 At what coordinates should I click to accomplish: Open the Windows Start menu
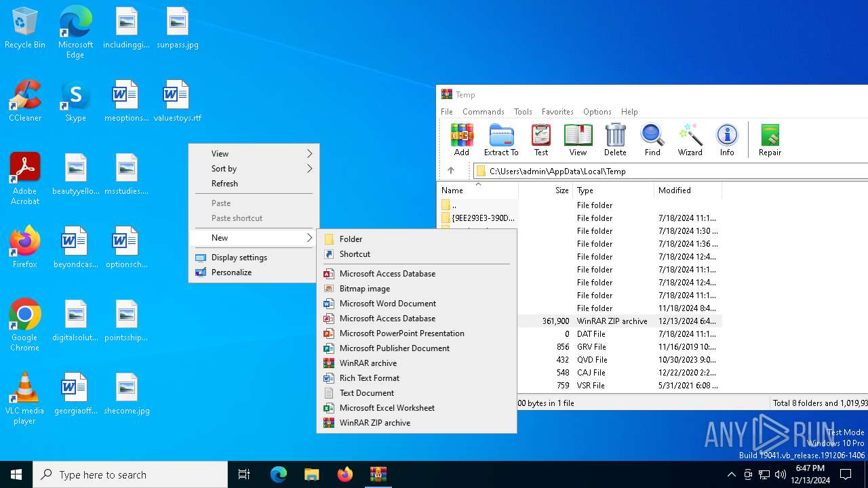coord(16,474)
